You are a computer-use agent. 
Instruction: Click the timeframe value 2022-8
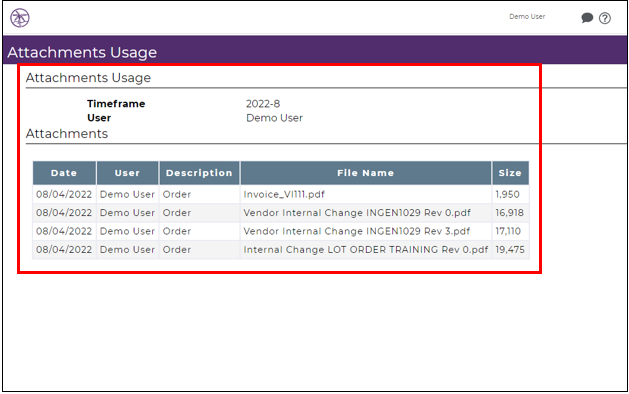click(263, 104)
